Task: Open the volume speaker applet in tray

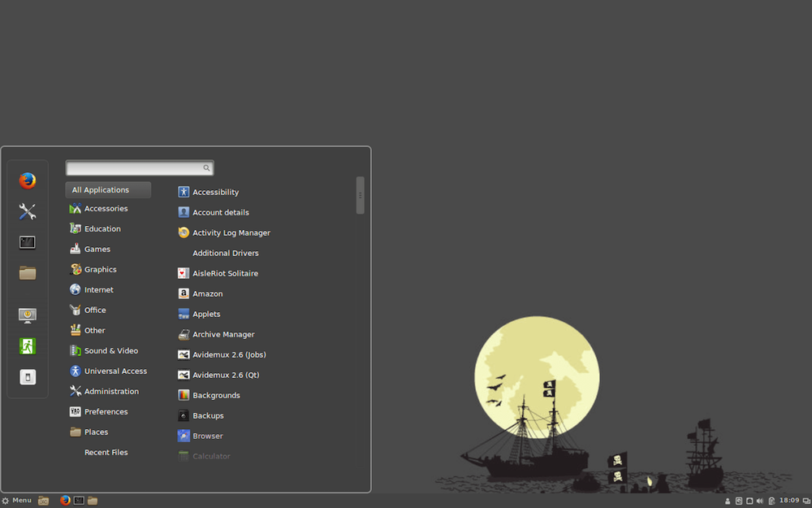Action: pyautogui.click(x=760, y=501)
